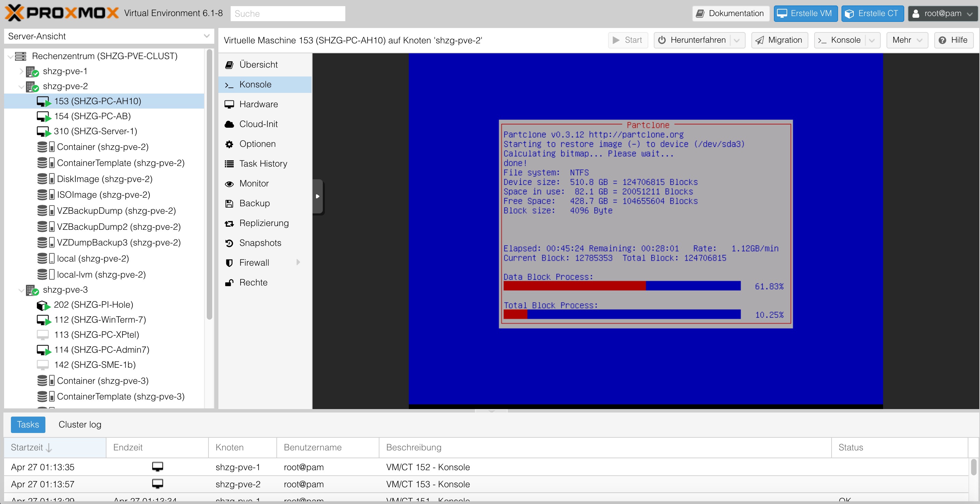Image resolution: width=980 pixels, height=504 pixels.
Task: Click the console icon in task row 01:13:35
Action: pos(158,466)
